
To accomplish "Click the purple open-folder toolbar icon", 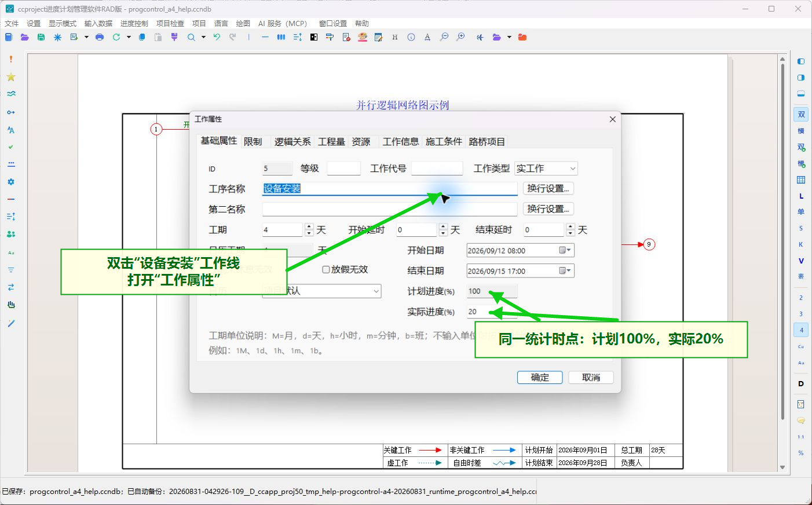I will pos(25,37).
